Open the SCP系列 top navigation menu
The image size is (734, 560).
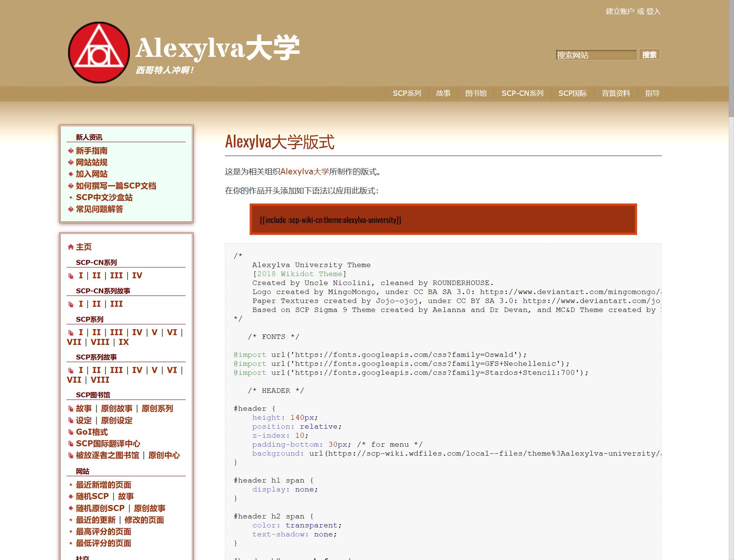(407, 93)
